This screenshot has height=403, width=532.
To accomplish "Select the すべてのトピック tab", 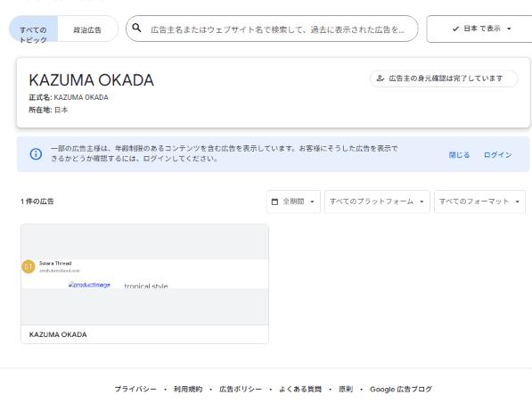I will (x=33, y=29).
